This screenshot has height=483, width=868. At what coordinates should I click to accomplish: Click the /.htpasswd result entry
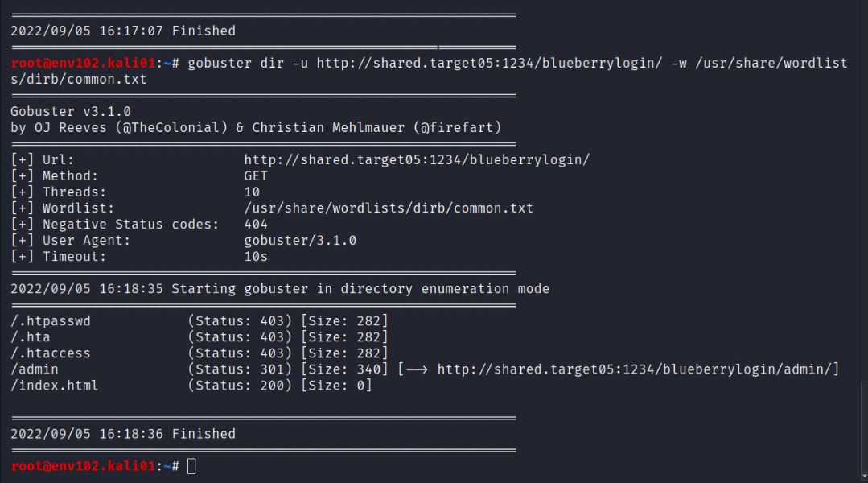tap(51, 321)
